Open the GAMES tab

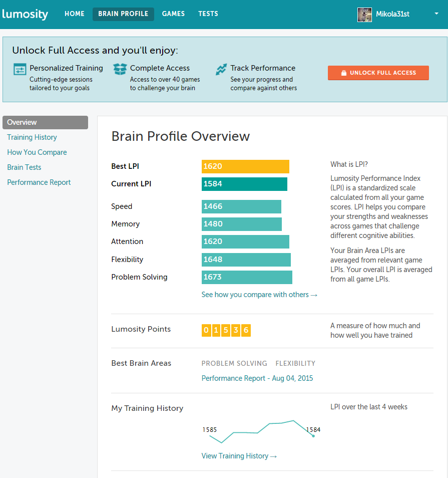pyautogui.click(x=173, y=14)
